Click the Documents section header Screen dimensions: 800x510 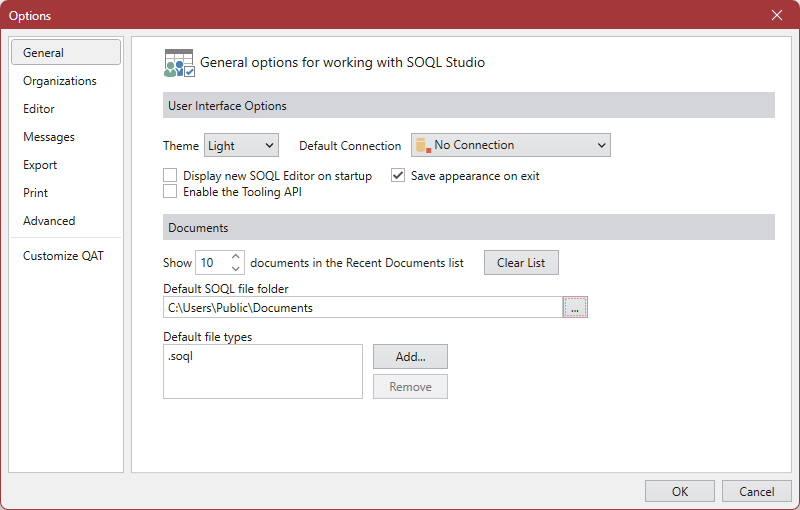coord(469,227)
